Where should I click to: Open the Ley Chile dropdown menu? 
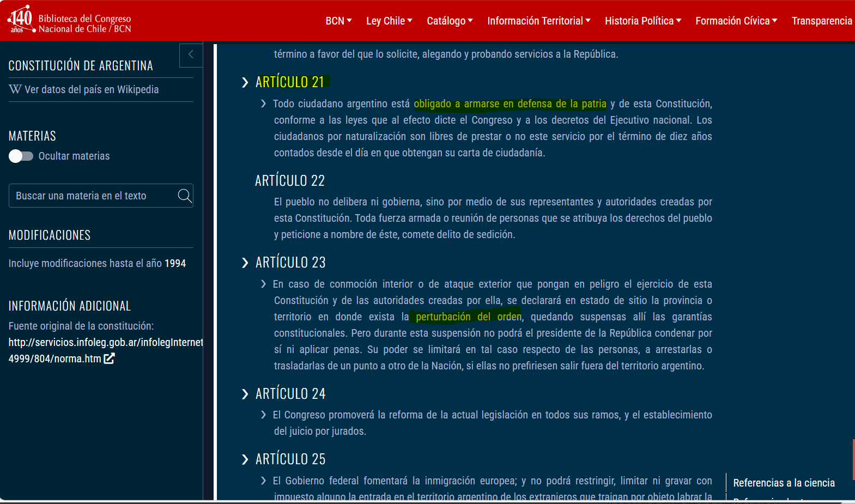(x=389, y=21)
